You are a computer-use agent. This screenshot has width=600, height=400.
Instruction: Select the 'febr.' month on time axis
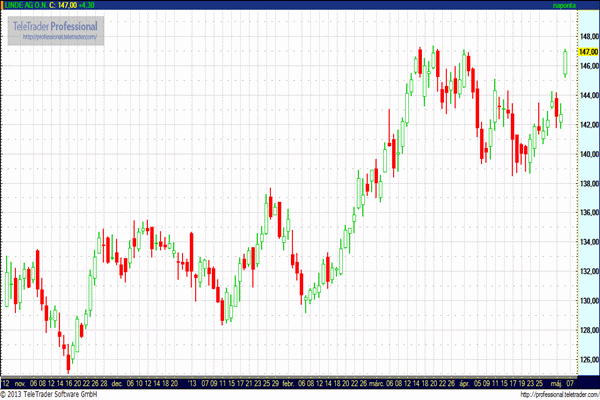[x=289, y=383]
